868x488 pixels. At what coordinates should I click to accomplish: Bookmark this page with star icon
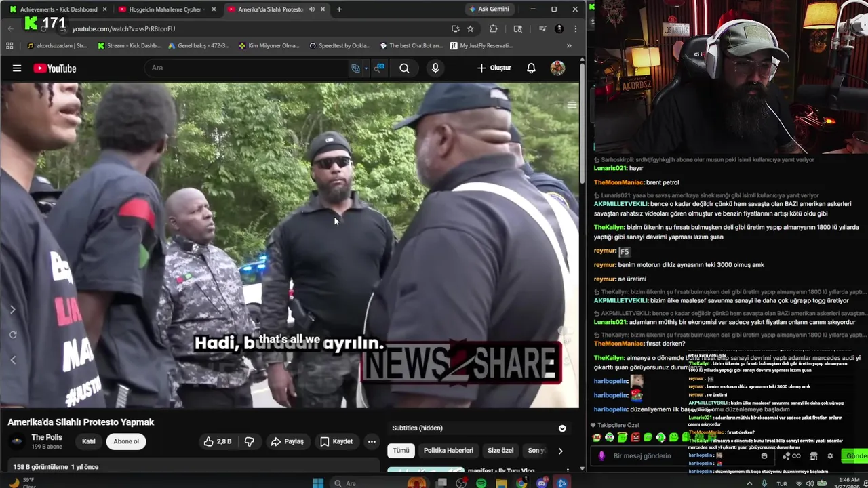(x=470, y=28)
